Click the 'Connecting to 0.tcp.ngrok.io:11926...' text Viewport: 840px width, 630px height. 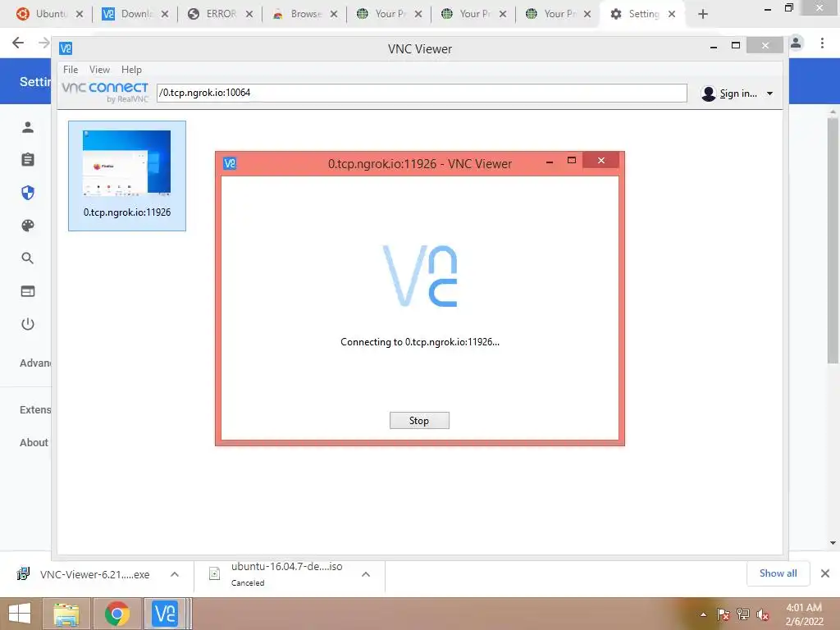[420, 342]
